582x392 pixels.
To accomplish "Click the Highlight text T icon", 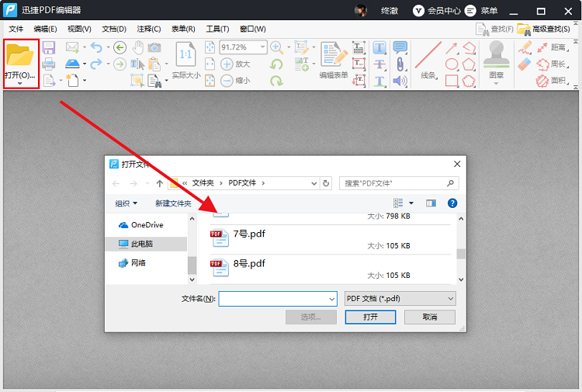I will point(379,47).
